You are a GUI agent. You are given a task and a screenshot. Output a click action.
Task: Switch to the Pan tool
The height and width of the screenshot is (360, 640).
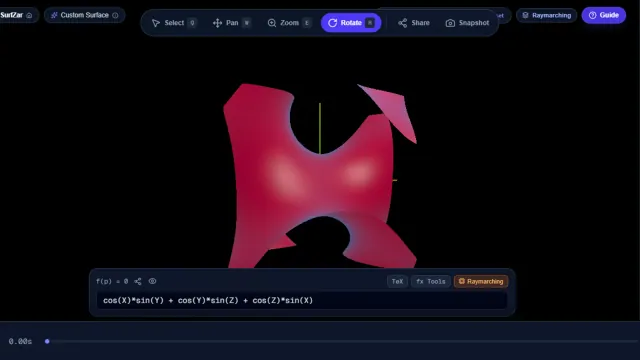click(x=231, y=23)
